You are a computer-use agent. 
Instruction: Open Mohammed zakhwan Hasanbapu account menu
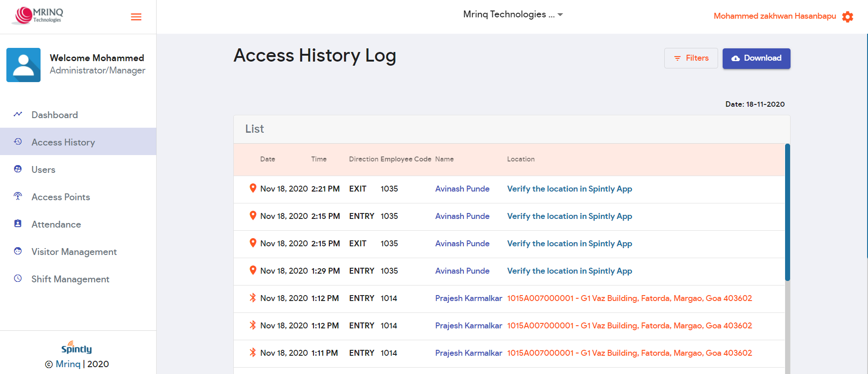(775, 16)
